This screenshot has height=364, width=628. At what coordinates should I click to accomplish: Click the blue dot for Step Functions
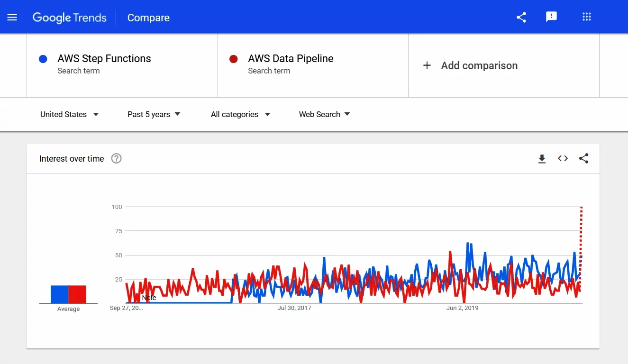43,59
